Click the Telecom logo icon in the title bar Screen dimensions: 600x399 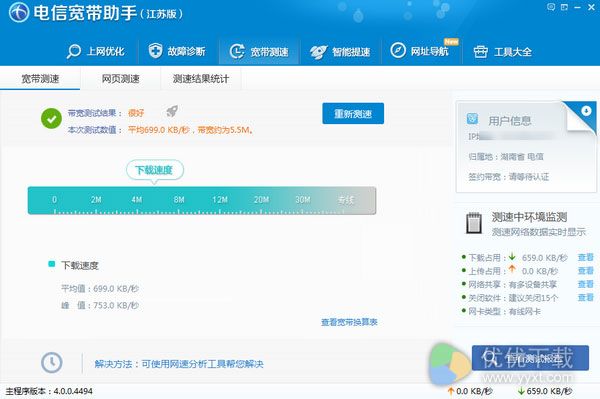(19, 12)
